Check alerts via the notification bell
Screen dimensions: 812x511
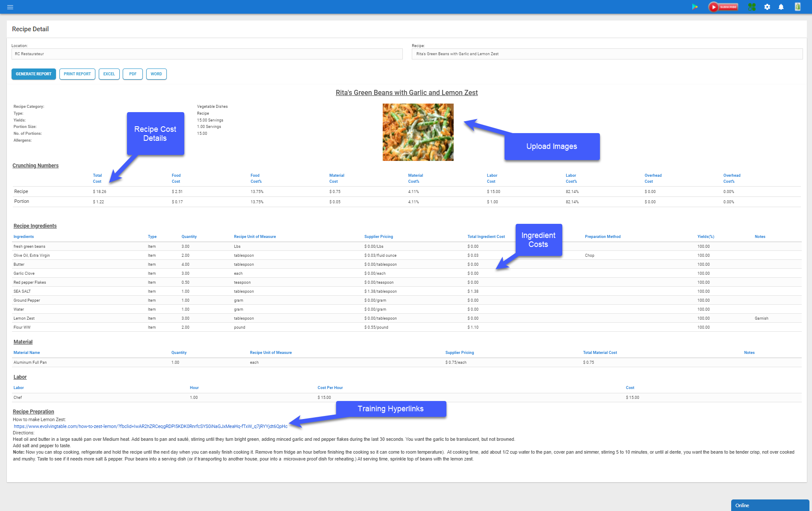(782, 7)
